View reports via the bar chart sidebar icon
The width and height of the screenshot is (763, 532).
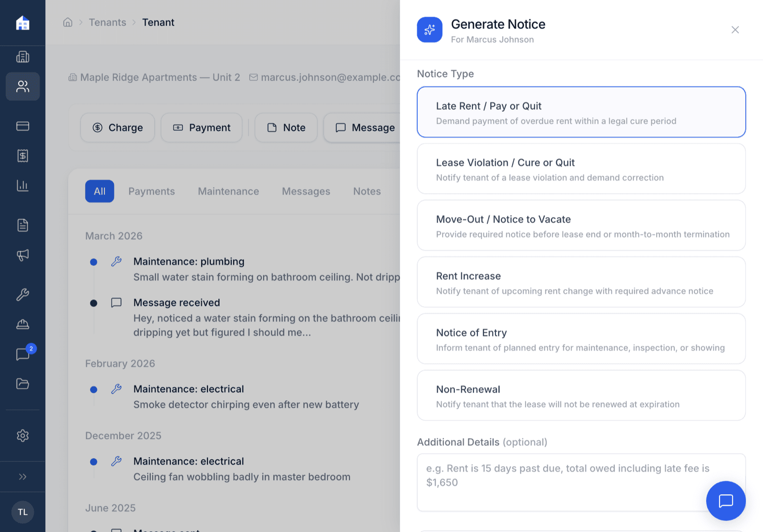point(22,185)
